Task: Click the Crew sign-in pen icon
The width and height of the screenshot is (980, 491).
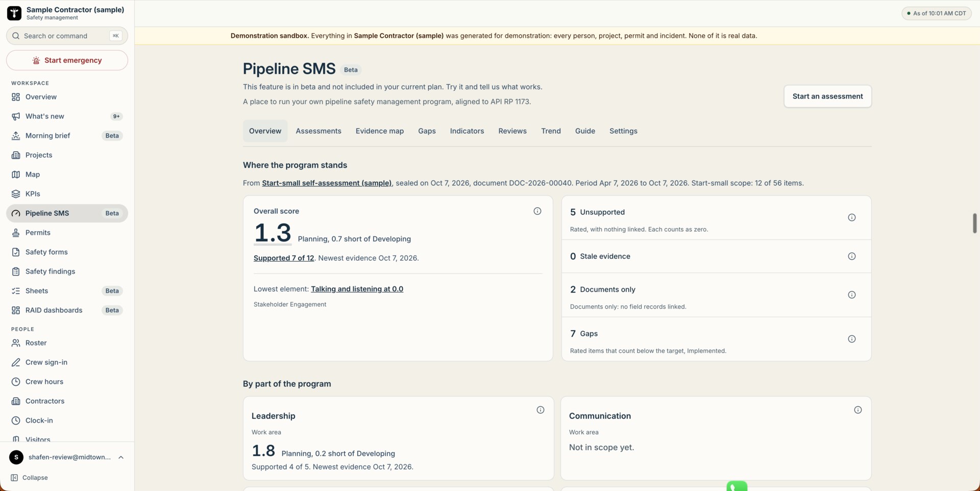Action: coord(16,362)
